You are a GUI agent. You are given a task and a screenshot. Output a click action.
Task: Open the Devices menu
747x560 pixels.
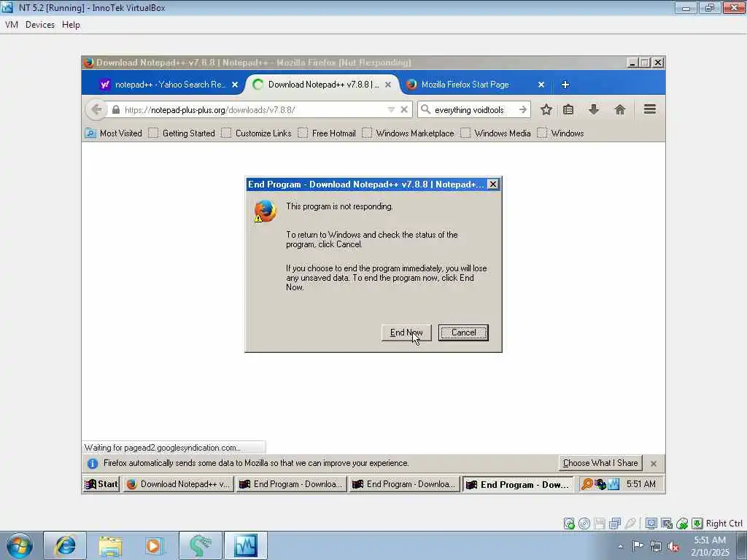[x=40, y=25]
